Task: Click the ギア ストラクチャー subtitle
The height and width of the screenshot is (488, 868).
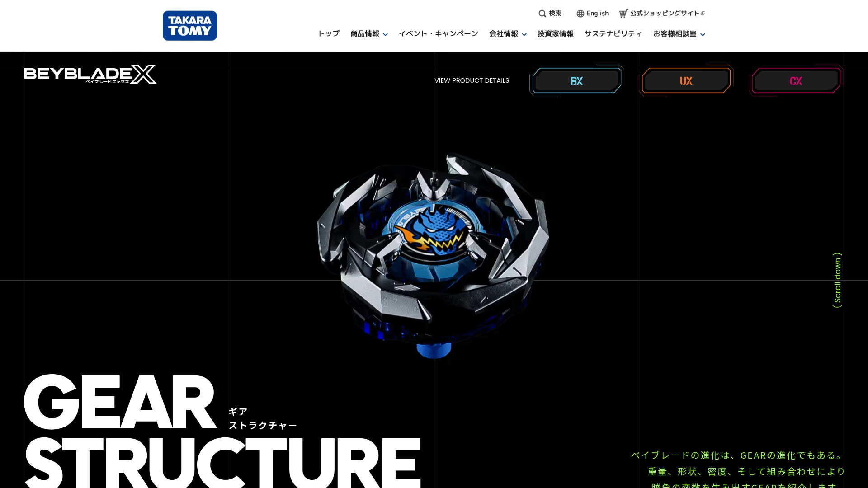Action: (x=263, y=418)
